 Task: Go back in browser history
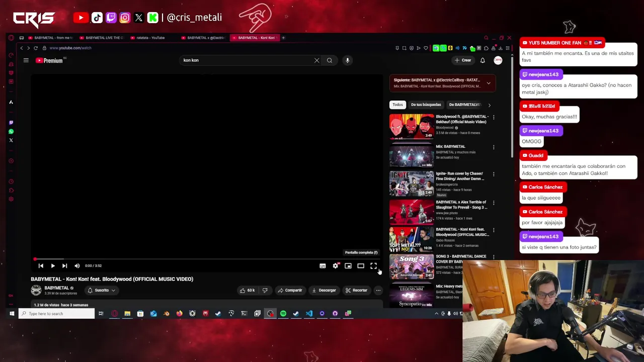21,48
